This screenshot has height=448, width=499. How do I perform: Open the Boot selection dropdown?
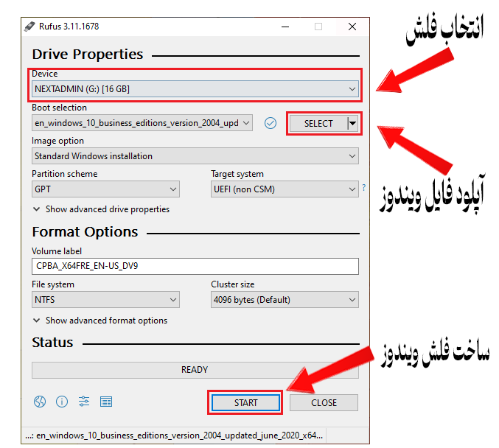142,123
